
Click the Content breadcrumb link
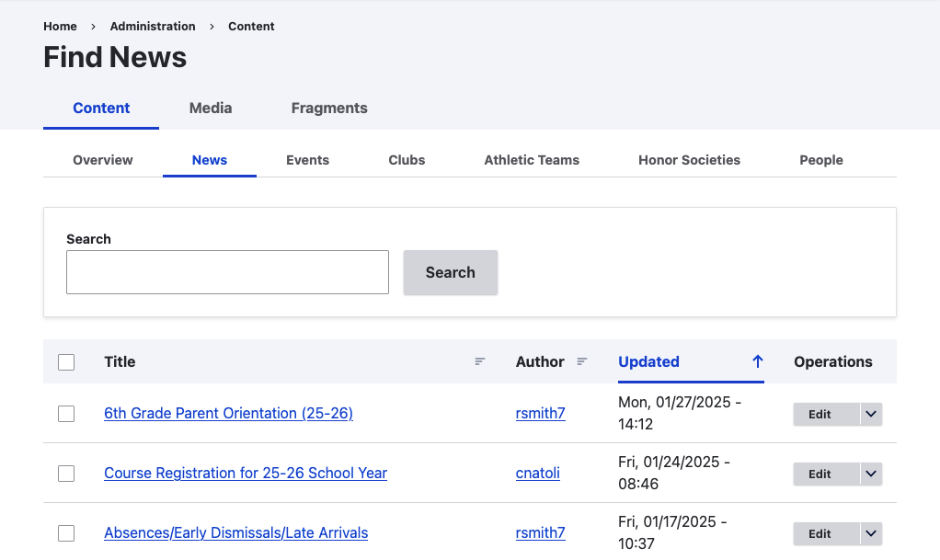[251, 27]
